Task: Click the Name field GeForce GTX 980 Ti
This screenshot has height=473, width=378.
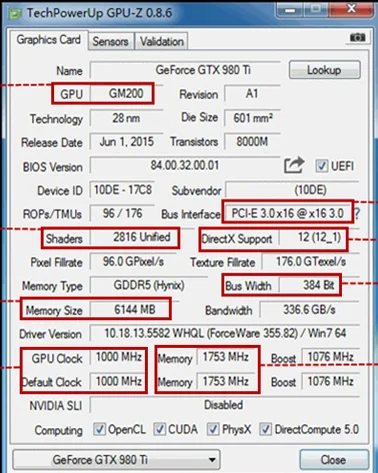Action: [x=185, y=70]
